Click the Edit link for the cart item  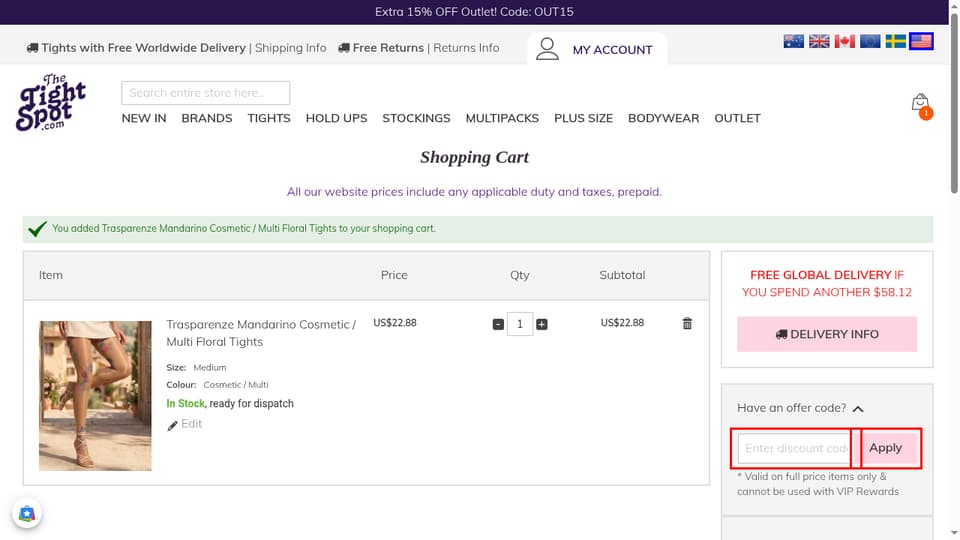(x=191, y=424)
